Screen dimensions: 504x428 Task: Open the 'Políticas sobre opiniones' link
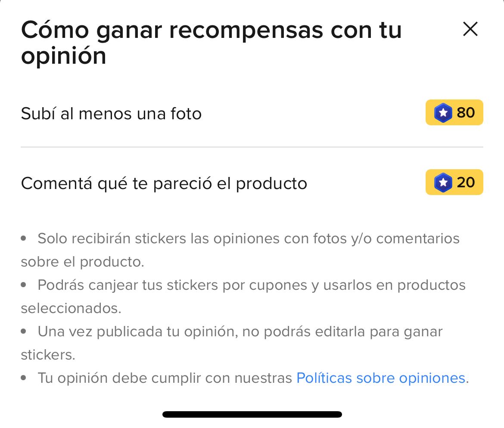380,378
